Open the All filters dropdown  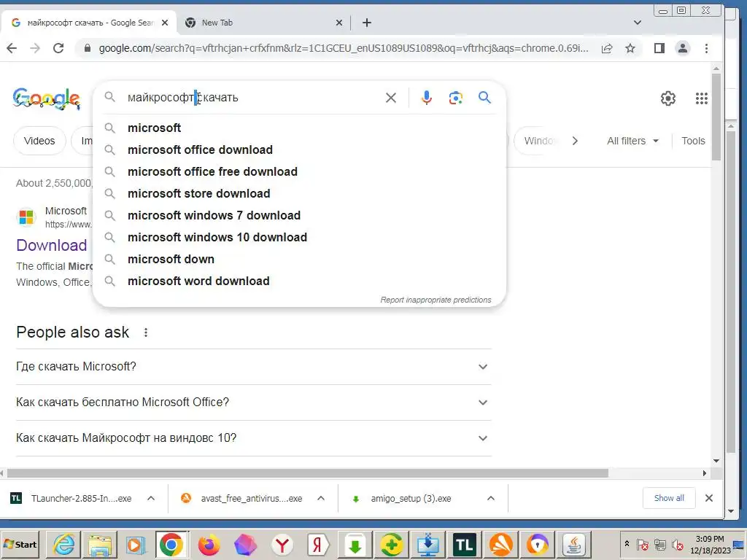click(632, 141)
